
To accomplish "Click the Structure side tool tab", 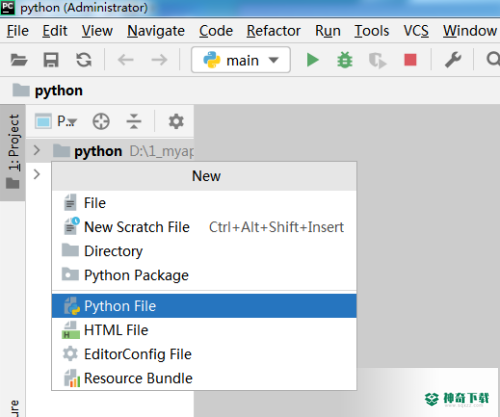I will (x=13, y=408).
